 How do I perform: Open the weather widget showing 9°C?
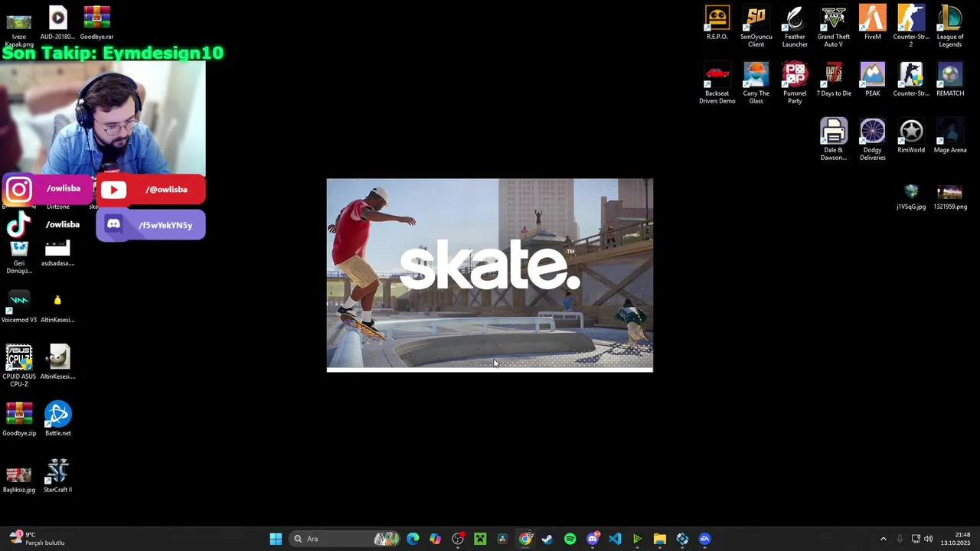pos(37,539)
